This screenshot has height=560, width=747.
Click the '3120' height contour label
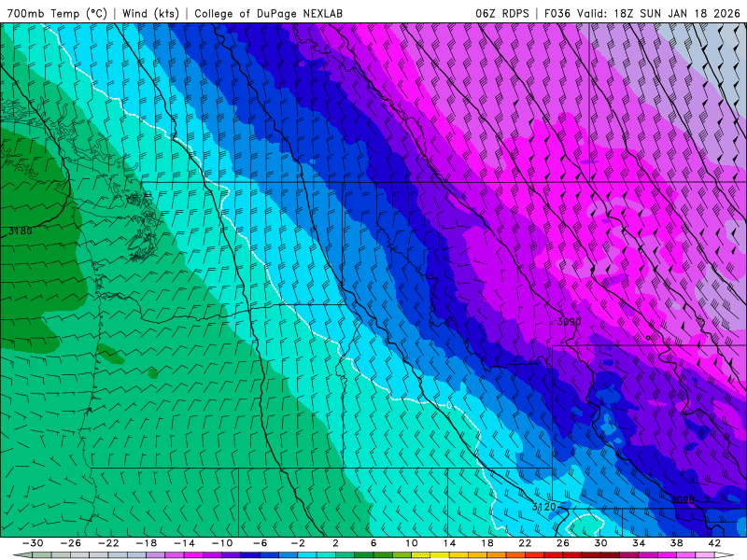pos(544,507)
